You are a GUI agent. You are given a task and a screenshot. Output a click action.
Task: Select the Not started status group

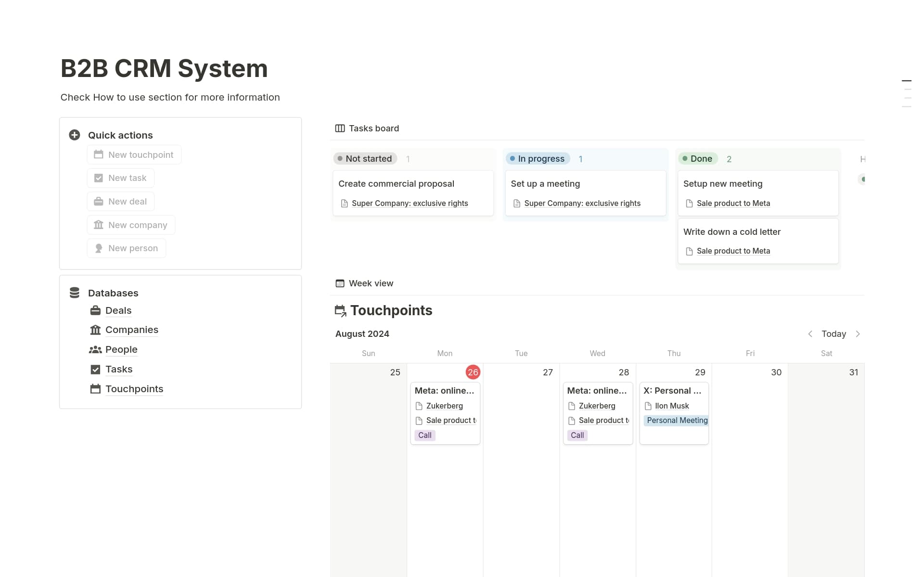(x=365, y=159)
